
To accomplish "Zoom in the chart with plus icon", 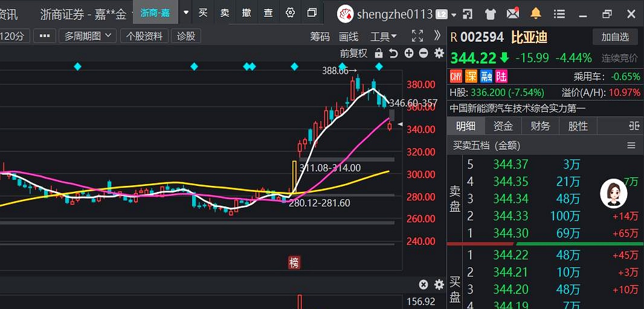I will point(408,53).
